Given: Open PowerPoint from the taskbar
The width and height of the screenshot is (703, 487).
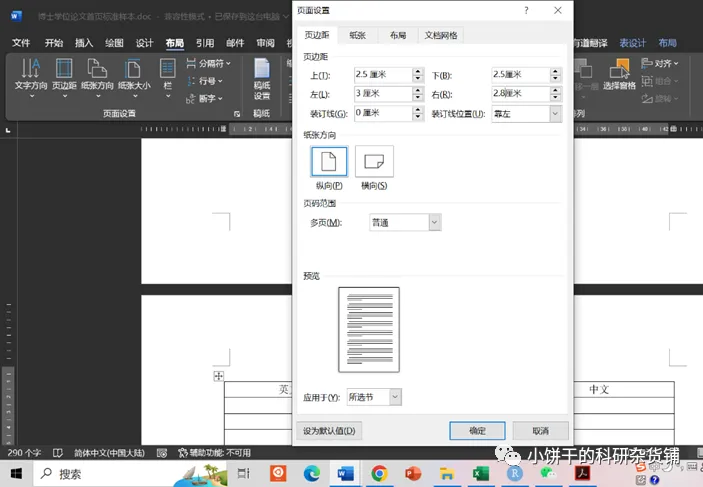Looking at the screenshot, I should [x=413, y=474].
